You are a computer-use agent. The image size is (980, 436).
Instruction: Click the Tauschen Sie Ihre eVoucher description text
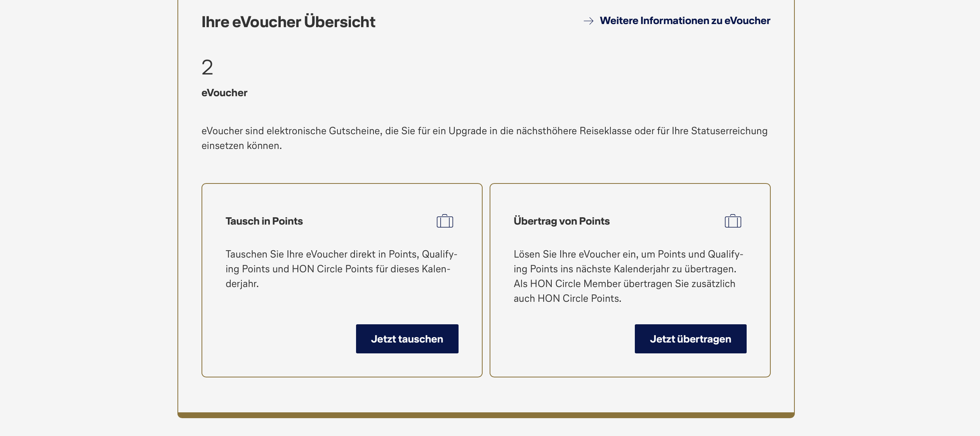[341, 269]
